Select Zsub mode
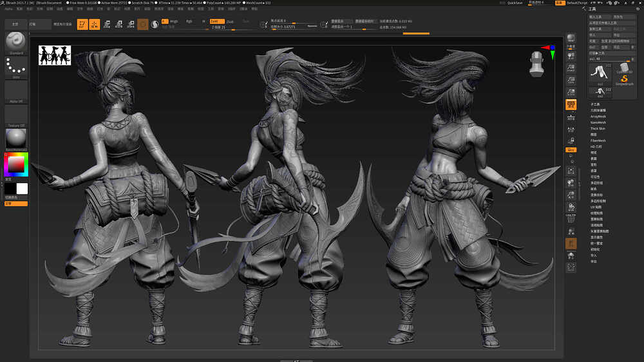This screenshot has width=644, height=362. point(230,21)
